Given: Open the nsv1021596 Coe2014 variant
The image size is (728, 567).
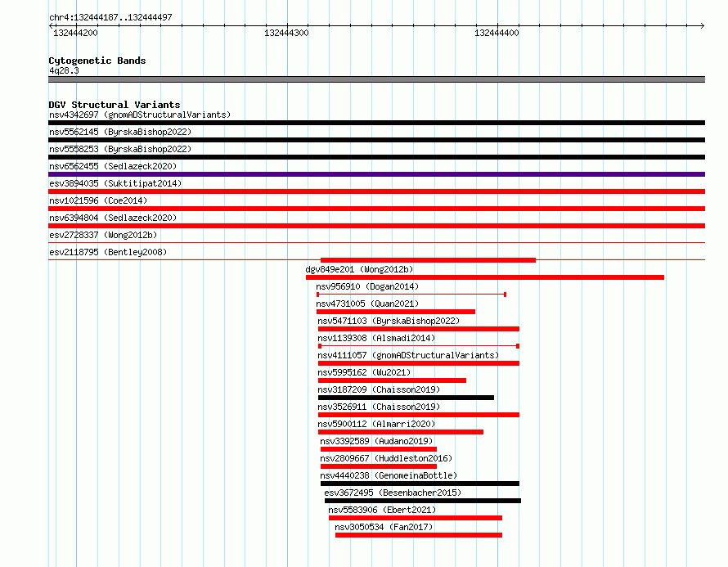Looking at the screenshot, I should [98, 200].
